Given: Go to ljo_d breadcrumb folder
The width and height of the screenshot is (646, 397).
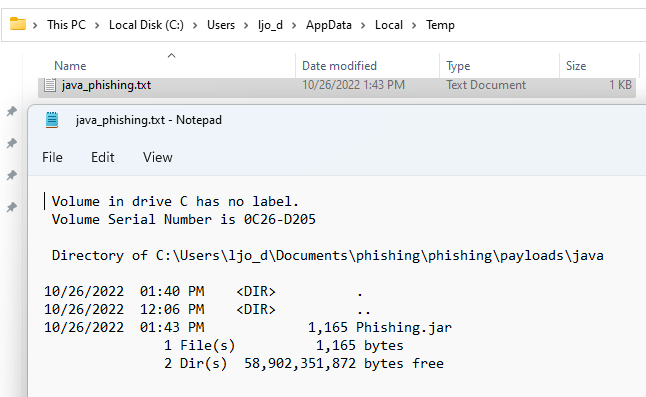Looking at the screenshot, I should (270, 25).
